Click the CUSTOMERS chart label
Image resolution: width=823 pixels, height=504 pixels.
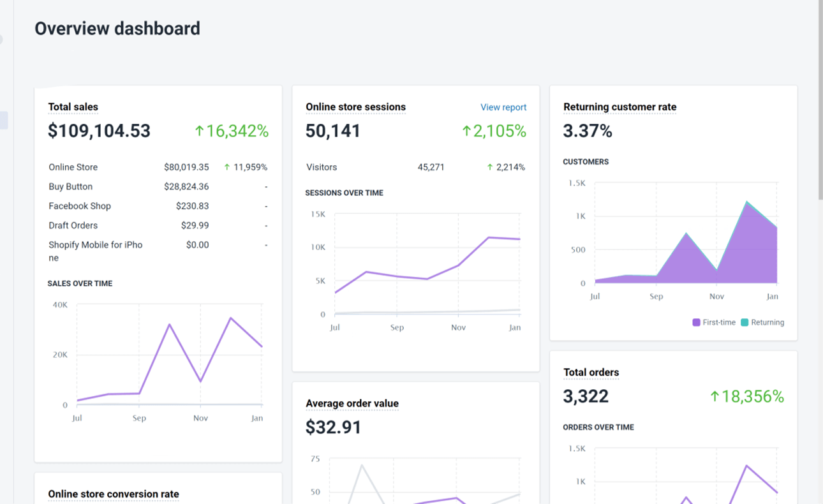(586, 162)
